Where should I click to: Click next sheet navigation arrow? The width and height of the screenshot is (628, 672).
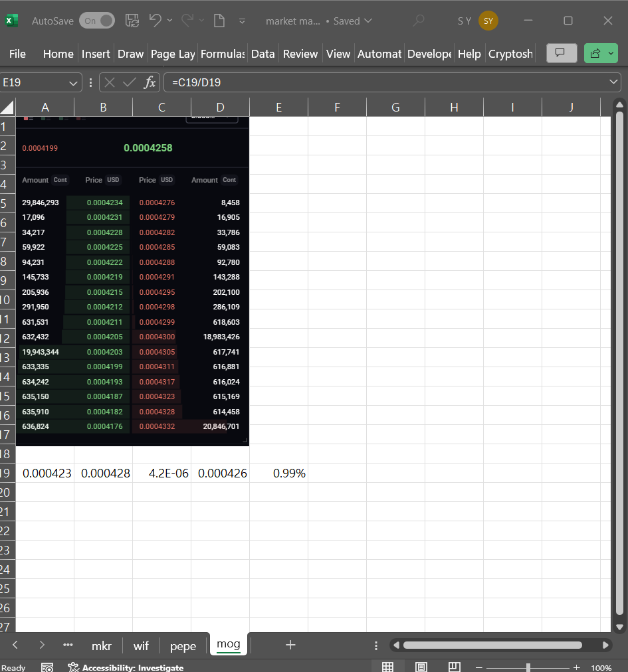pos(42,645)
